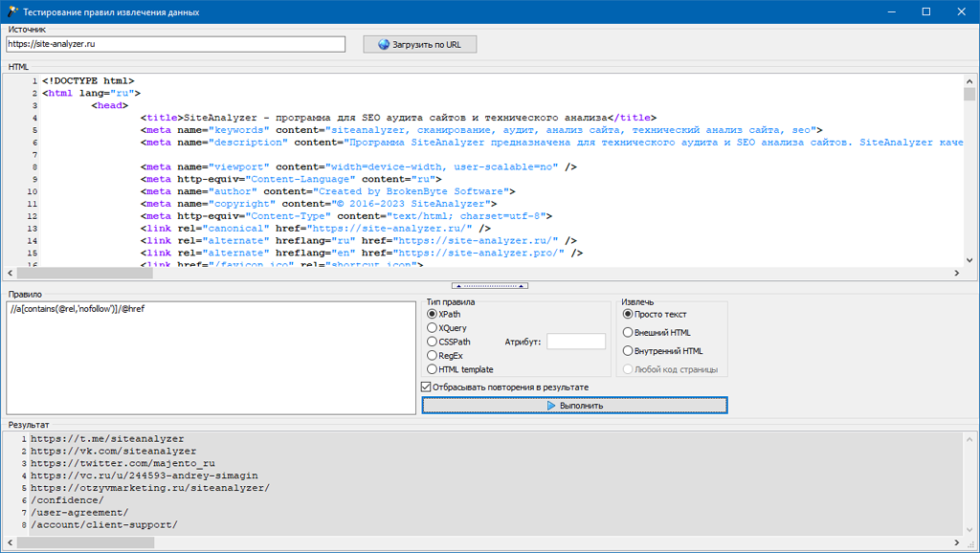The width and height of the screenshot is (980, 553).
Task: Select the XQuery rule type
Action: pyautogui.click(x=447, y=328)
